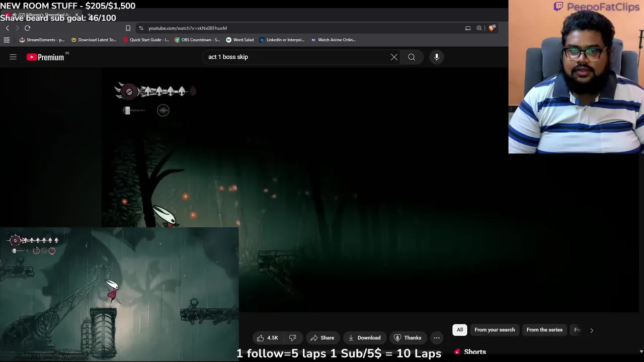Share the video
Image resolution: width=644 pixels, height=362 pixels.
coord(322,338)
